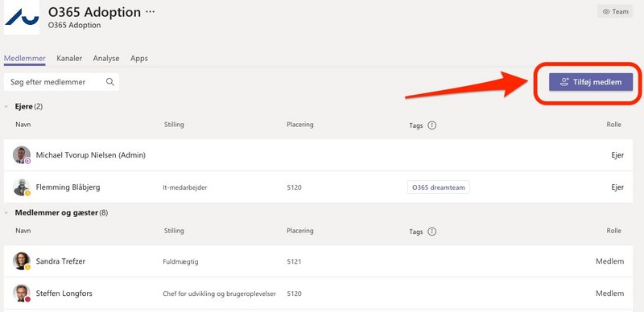644x312 pixels.
Task: Focus the Søg efter medlemmer search field
Action: [62, 82]
